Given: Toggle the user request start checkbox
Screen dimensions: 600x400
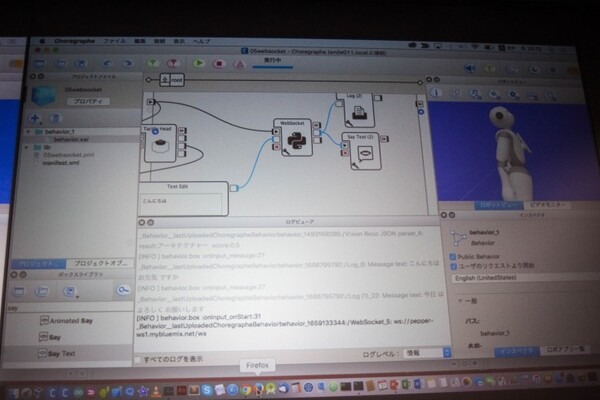Looking at the screenshot, I should coord(454,266).
